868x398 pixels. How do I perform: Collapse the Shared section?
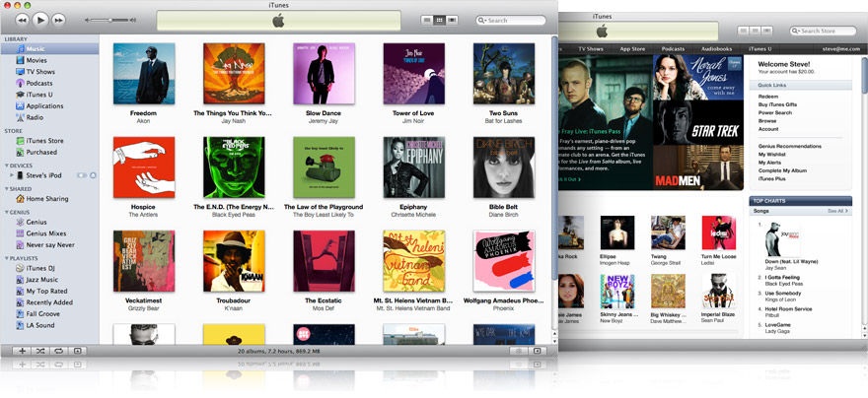(x=7, y=189)
